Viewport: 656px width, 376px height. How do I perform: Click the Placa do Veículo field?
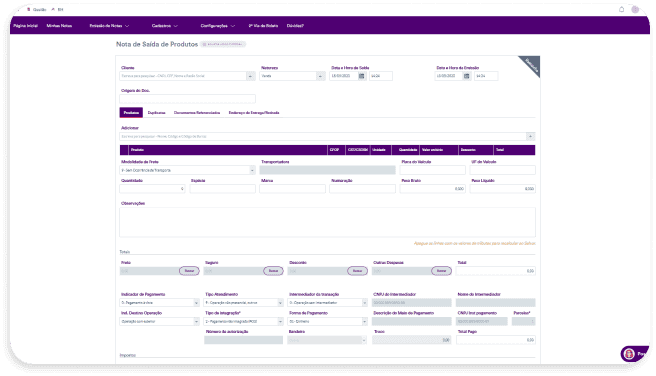point(432,170)
